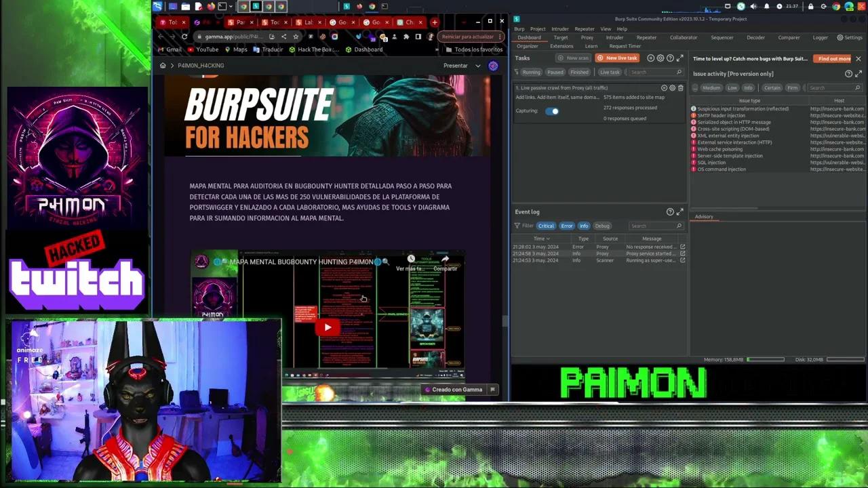868x488 pixels.
Task: Sort Event log by Time column
Action: [x=540, y=239]
